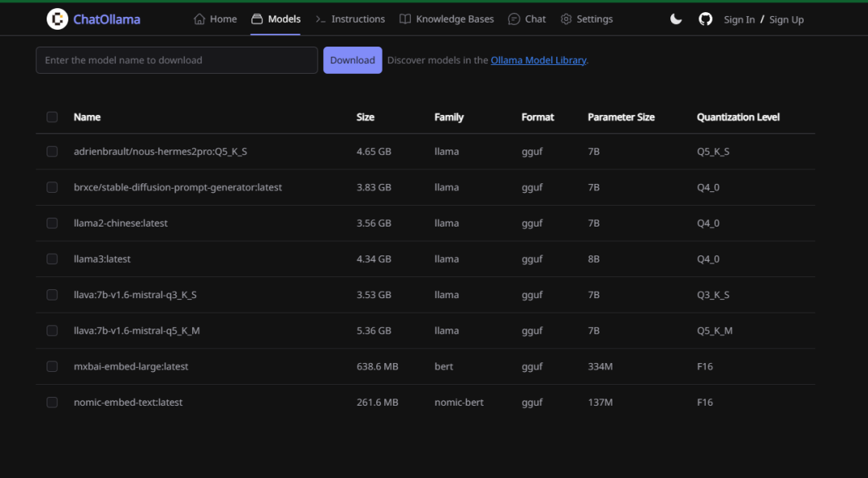
Task: Toggle dark mode with the moon icon
Action: (676, 19)
